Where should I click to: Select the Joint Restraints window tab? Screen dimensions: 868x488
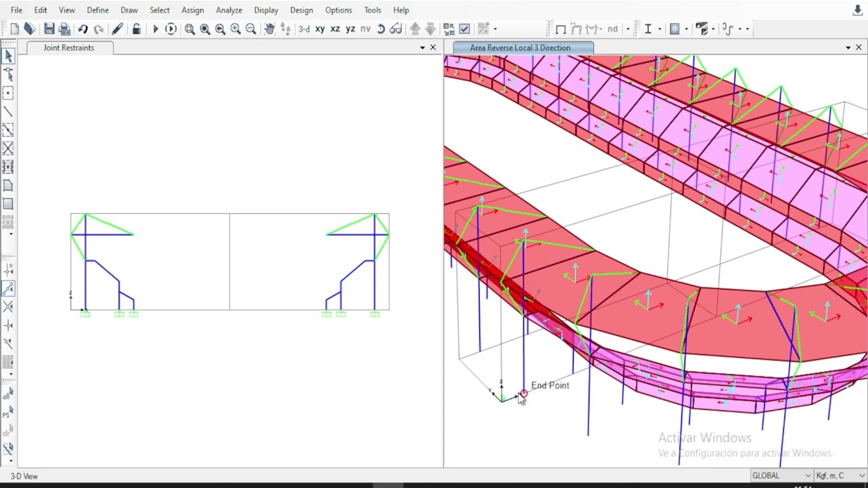[x=69, y=47]
